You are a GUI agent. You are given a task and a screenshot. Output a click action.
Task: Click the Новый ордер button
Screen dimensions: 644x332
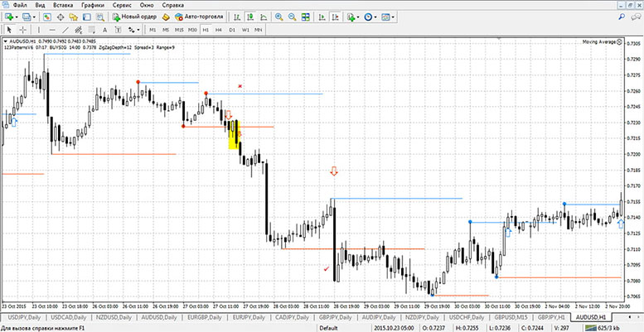coord(134,17)
